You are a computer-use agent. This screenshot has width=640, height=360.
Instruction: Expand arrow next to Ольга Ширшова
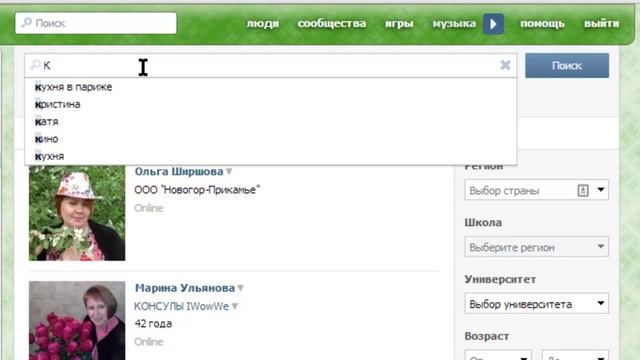[229, 172]
